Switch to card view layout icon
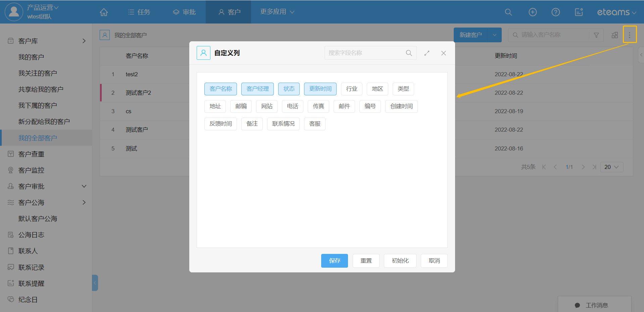 tap(614, 35)
